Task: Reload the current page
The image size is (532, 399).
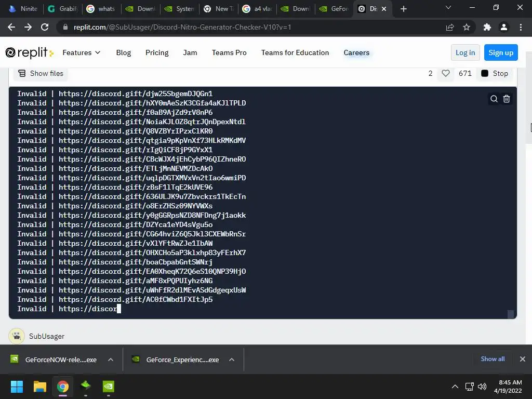Action: point(45,27)
